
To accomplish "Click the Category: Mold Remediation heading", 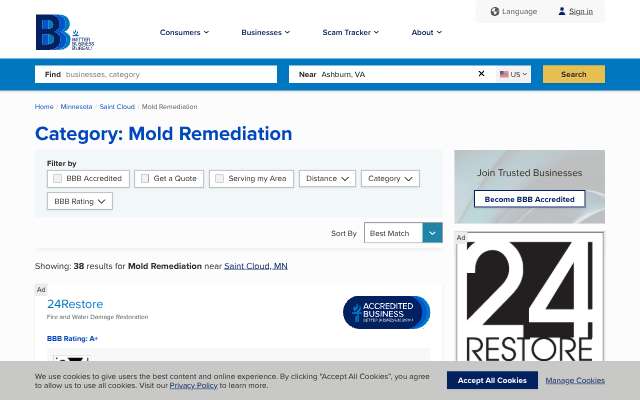I will (x=163, y=133).
